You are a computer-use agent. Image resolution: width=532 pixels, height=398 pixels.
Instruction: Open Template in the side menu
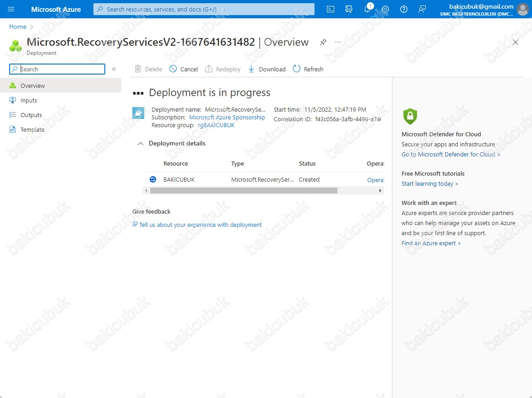pyautogui.click(x=61, y=129)
